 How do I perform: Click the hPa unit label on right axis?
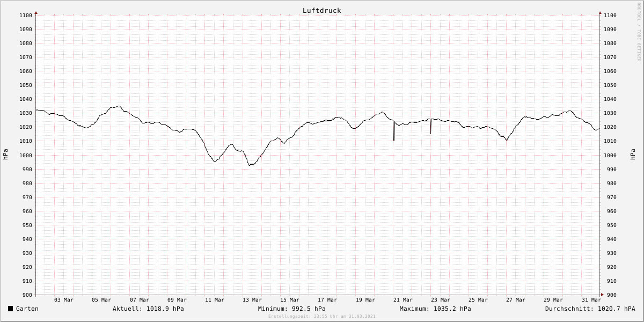pos(632,155)
